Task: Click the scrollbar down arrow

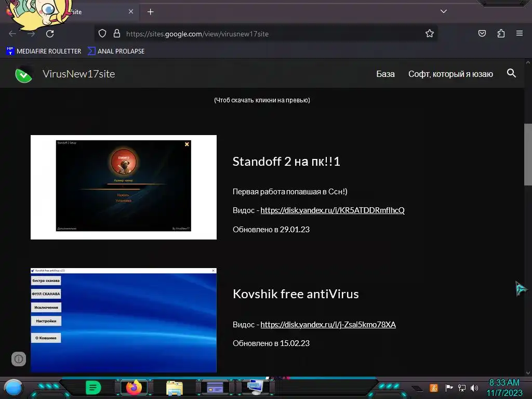Action: click(x=528, y=373)
